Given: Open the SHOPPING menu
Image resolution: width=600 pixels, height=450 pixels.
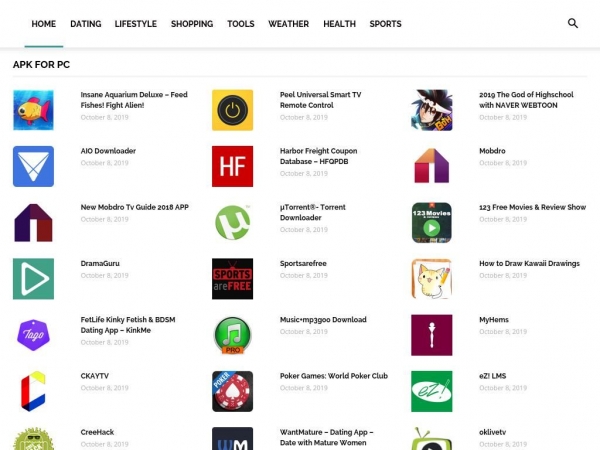Looking at the screenshot, I should pos(192,24).
